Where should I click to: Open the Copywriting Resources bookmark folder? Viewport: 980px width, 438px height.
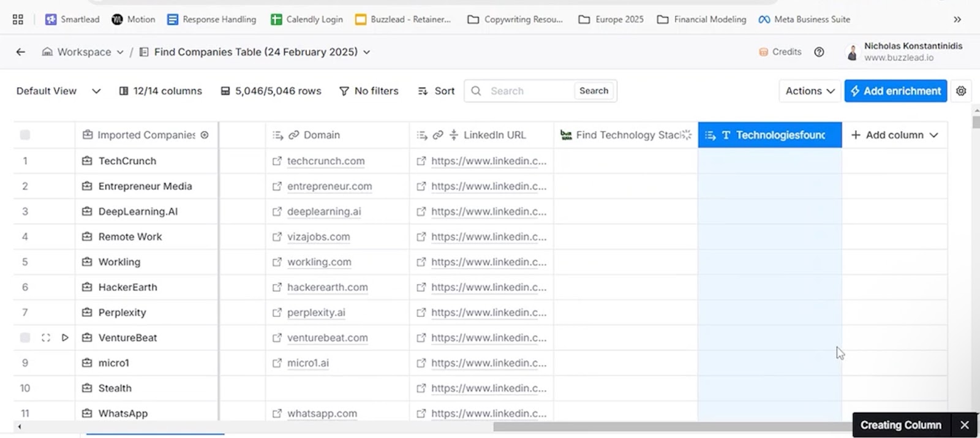coord(515,20)
